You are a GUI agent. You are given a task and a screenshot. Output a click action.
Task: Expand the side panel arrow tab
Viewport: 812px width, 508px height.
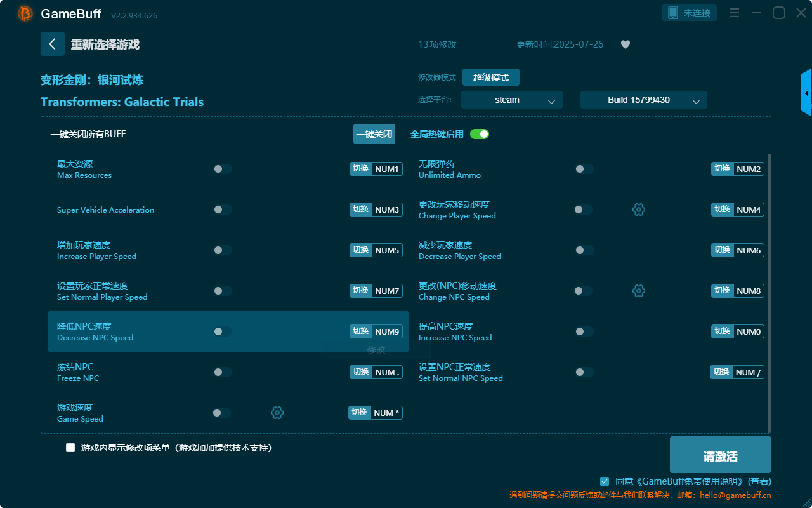(806, 93)
